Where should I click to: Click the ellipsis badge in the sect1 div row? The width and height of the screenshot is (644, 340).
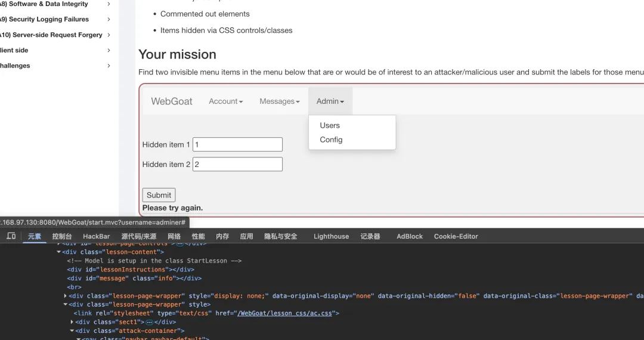pos(150,322)
